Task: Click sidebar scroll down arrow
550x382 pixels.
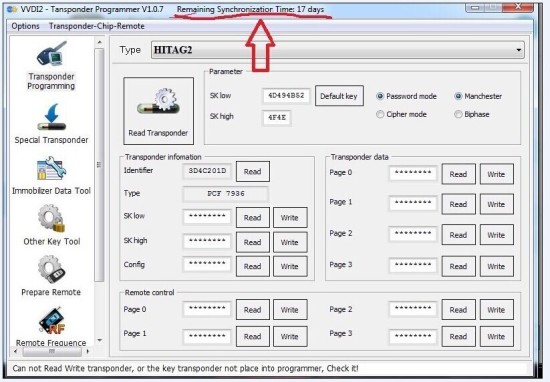Action: 100,340
